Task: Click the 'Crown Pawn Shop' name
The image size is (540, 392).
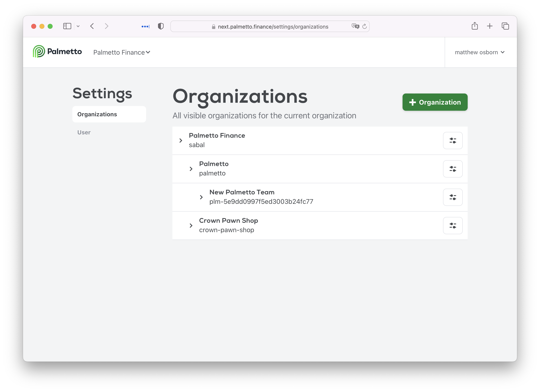Action: (x=228, y=220)
